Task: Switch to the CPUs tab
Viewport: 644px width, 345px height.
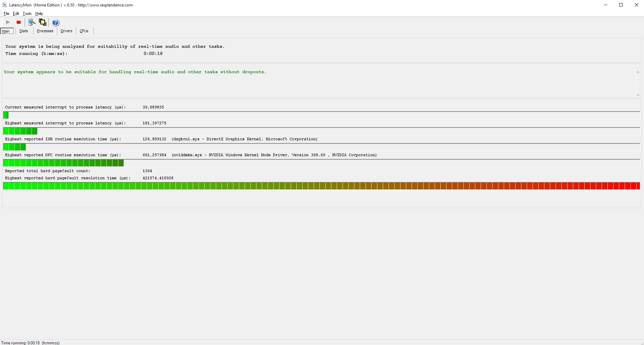Action: click(84, 31)
